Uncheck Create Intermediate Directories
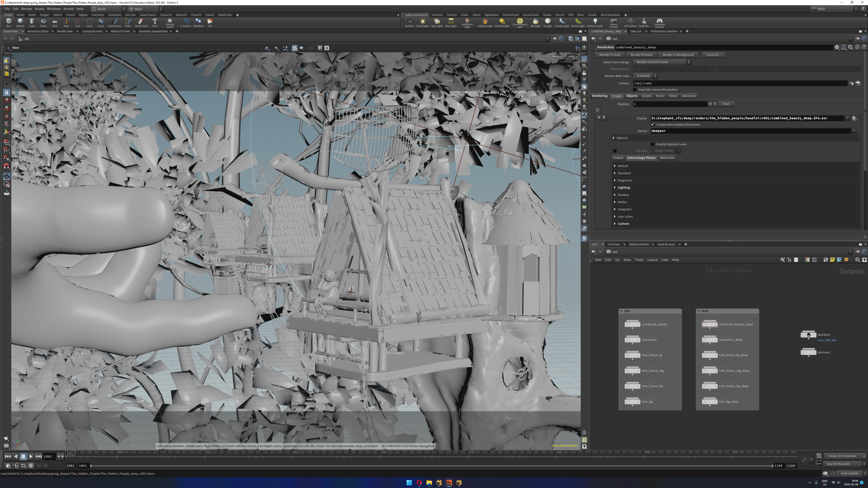This screenshot has height=488, width=868. [652, 125]
